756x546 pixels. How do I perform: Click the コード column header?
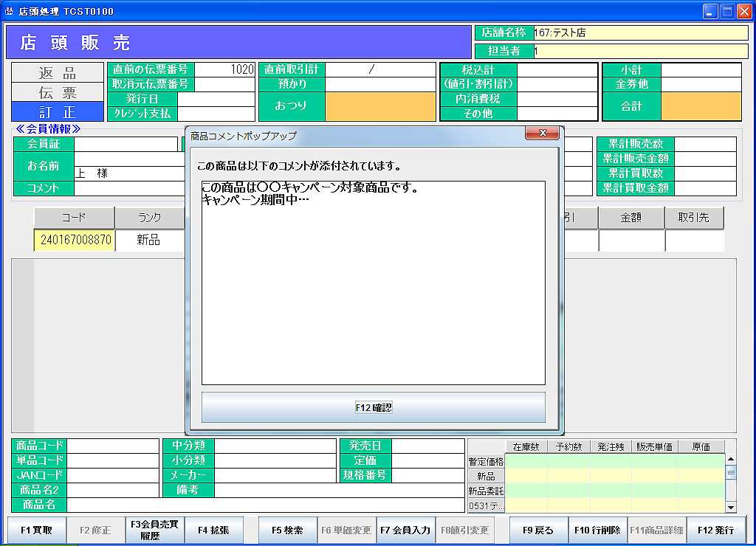tap(75, 218)
